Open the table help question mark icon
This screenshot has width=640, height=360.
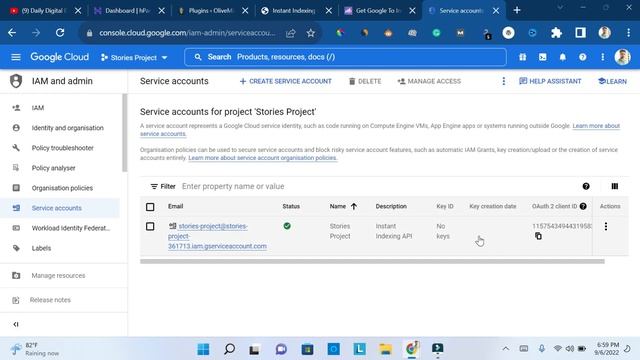(x=586, y=187)
